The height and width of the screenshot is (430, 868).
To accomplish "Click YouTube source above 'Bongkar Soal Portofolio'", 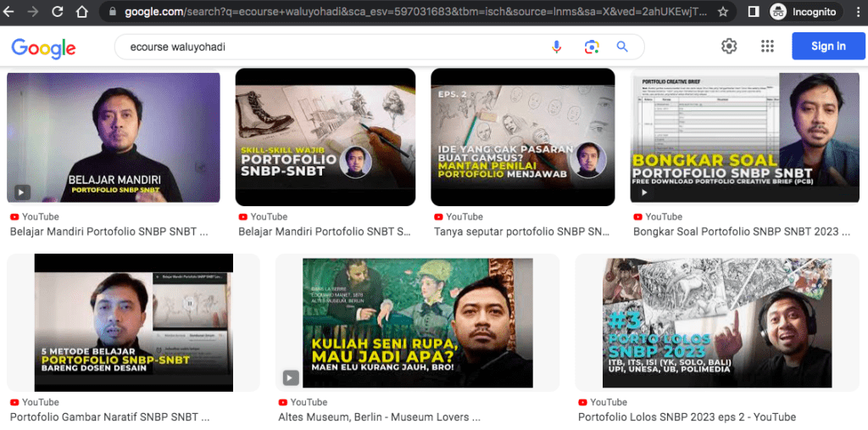I will 658,216.
